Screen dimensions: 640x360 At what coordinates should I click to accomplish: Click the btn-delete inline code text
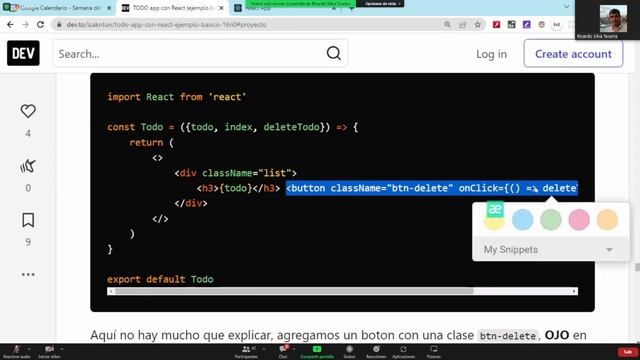coord(507,336)
